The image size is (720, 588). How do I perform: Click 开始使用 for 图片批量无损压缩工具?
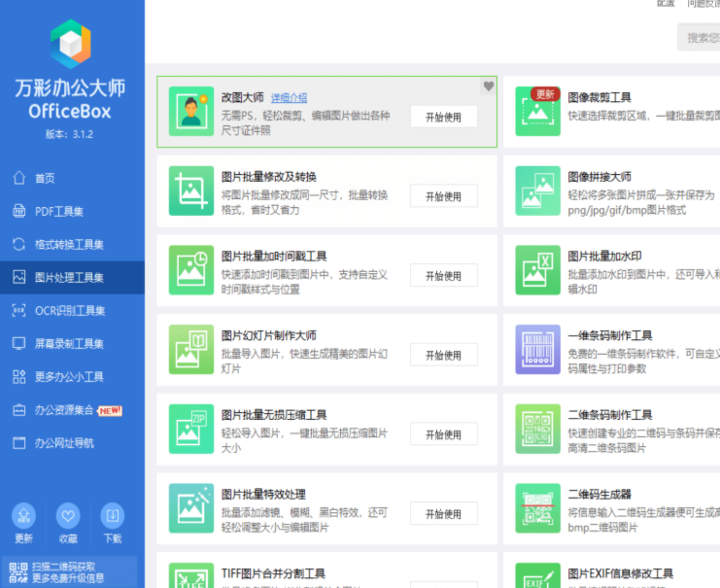pyautogui.click(x=444, y=434)
